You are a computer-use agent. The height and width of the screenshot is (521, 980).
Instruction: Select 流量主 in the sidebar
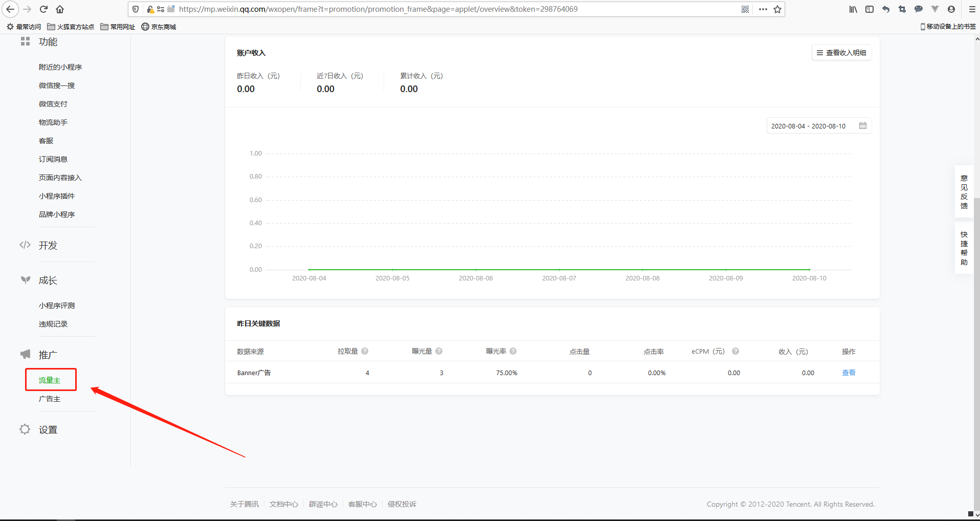[50, 380]
